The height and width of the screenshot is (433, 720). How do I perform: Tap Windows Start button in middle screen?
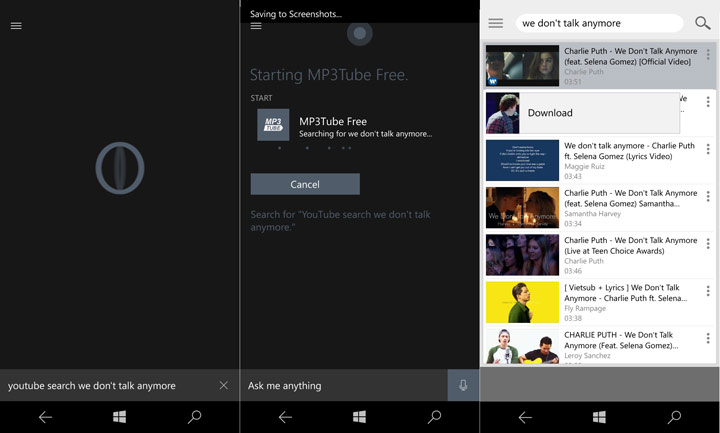click(x=360, y=417)
